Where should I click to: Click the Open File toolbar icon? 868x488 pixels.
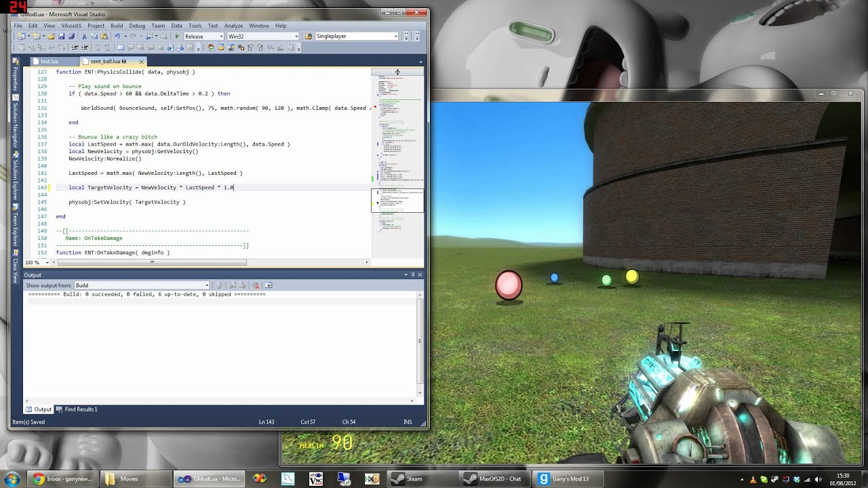(x=51, y=36)
